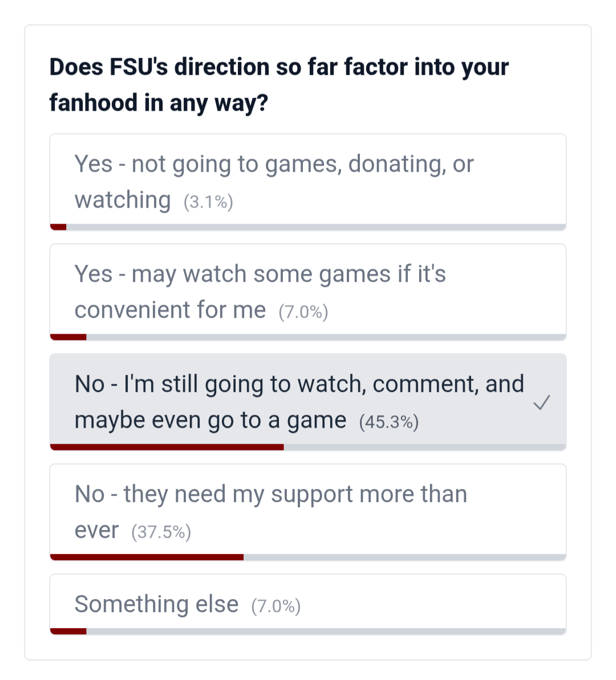Click the 45.3% result percentage
The height and width of the screenshot is (680, 616).
(x=389, y=422)
